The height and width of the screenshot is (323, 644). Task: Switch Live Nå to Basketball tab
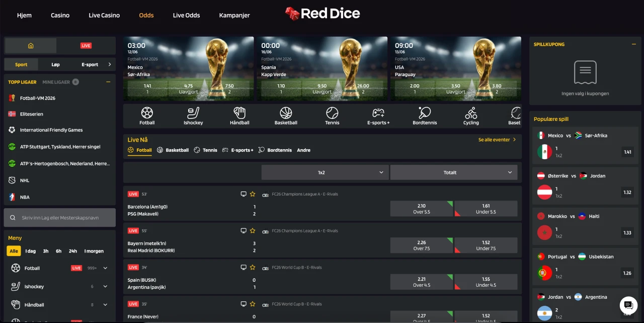tap(173, 150)
